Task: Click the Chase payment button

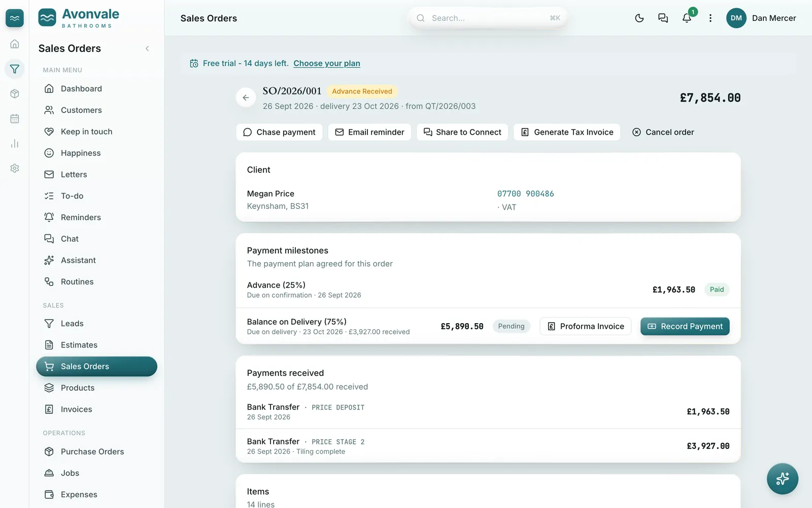Action: (279, 132)
